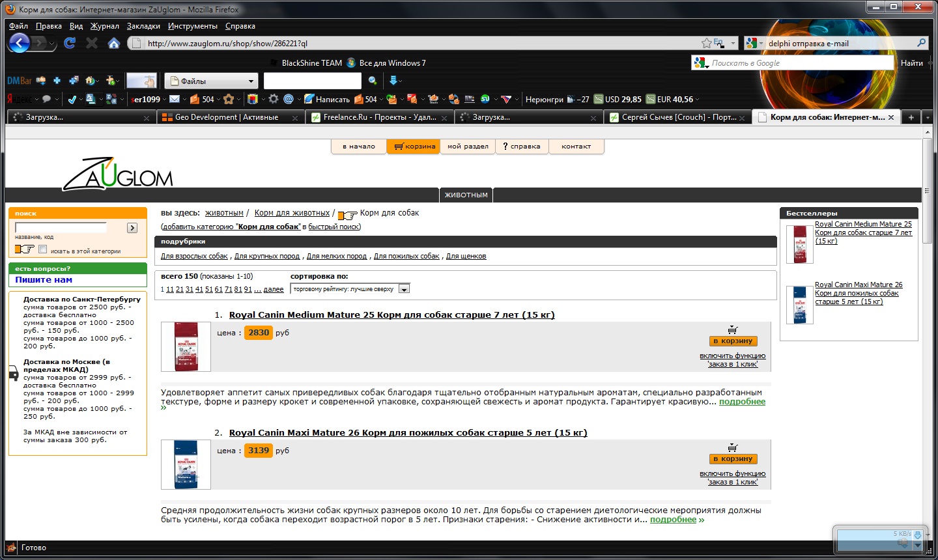Open mail via the envelope icon
938x560 pixels.
175,99
